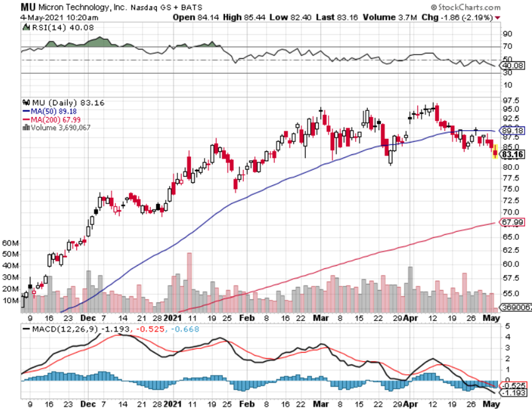The width and height of the screenshot is (532, 409).
Task: Click the Nasdaq GS + BATS exchange label
Action: click(x=166, y=7)
